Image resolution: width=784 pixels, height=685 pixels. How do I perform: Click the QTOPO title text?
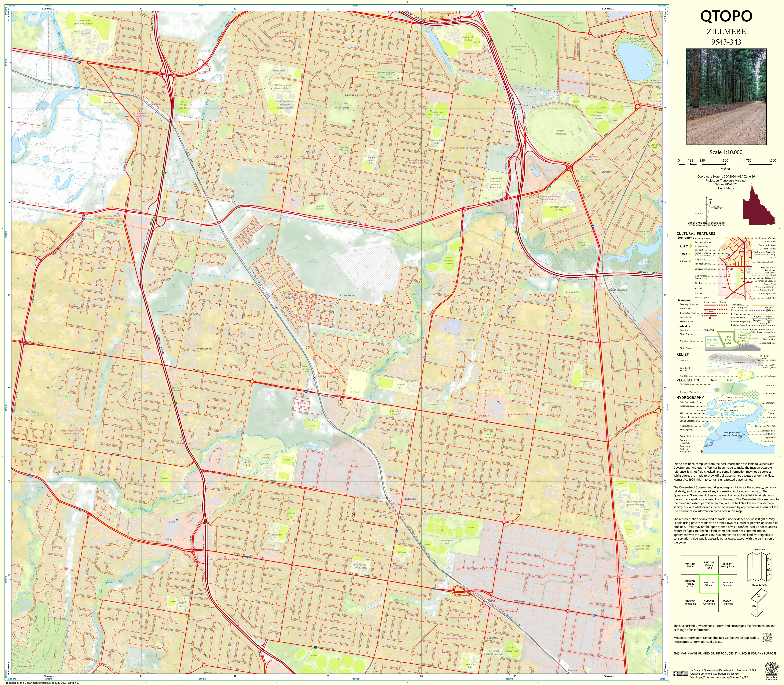click(x=726, y=16)
